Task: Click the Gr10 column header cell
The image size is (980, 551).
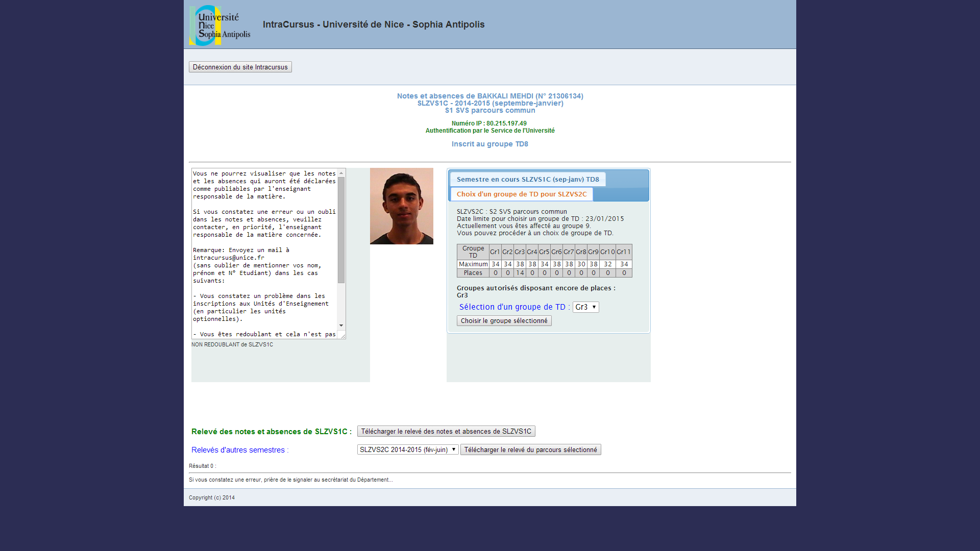Action: point(607,252)
